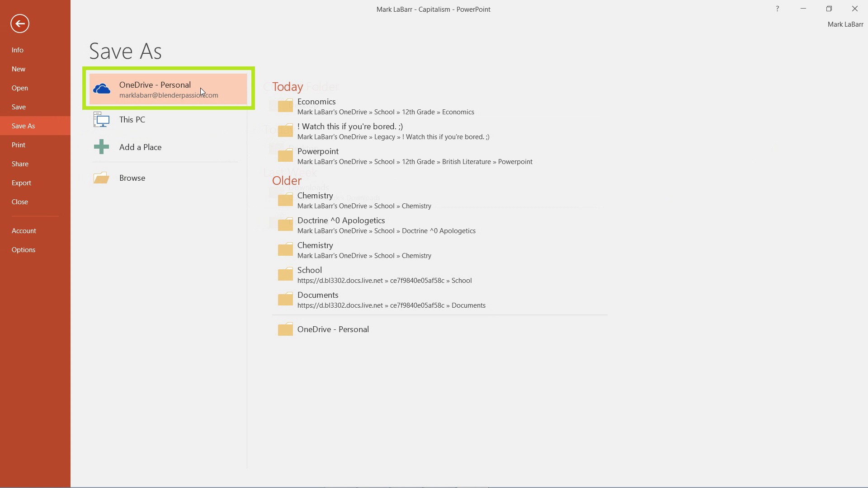Click the This PC computer icon
Image resolution: width=868 pixels, height=488 pixels.
pos(100,119)
